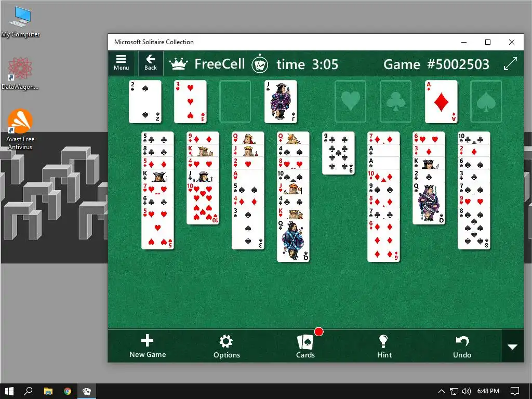Click the empty clubs foundation pile
The height and width of the screenshot is (399, 532).
395,101
